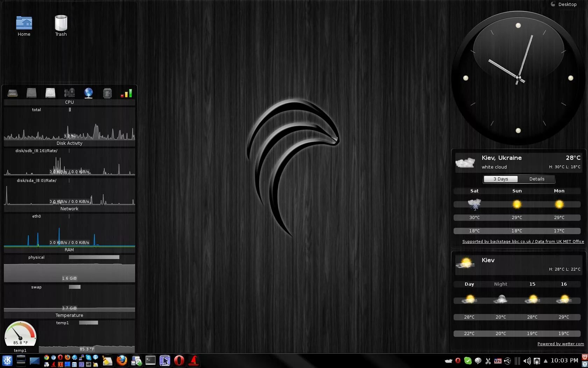Click the Opera tray icon
This screenshot has width=588, height=368.
pyautogui.click(x=458, y=361)
